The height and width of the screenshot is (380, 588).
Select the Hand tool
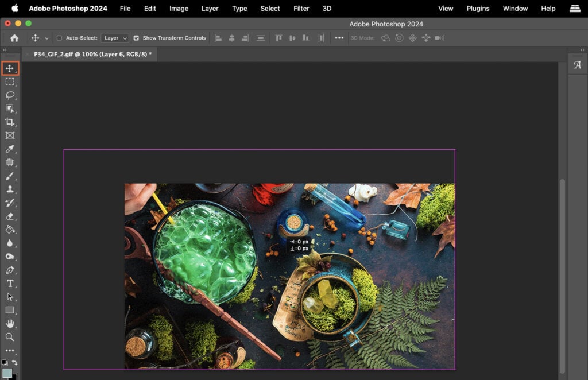point(10,324)
